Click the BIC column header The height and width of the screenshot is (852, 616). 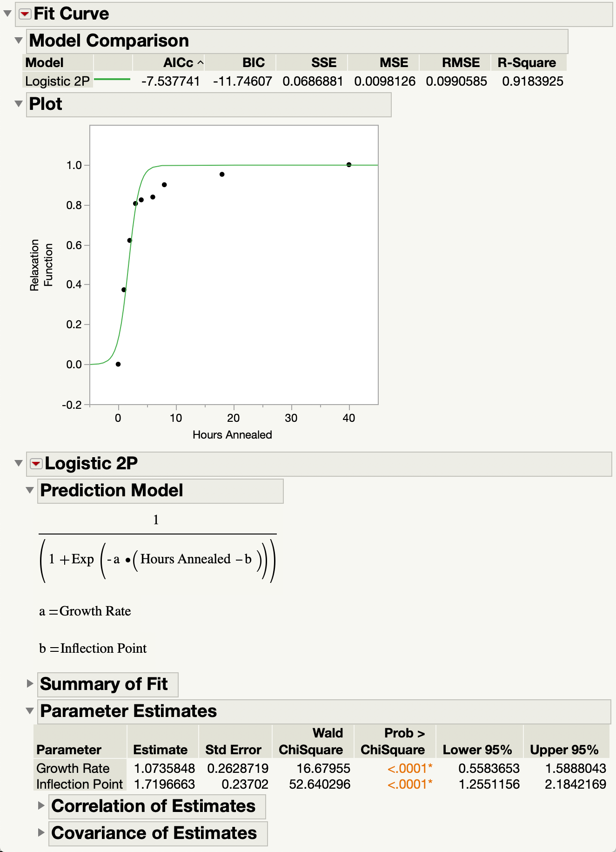click(253, 63)
